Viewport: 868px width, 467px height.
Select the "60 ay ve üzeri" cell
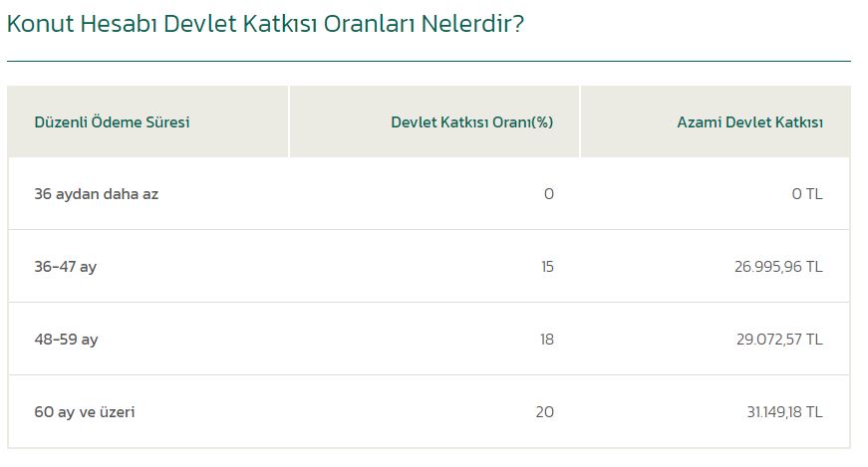click(x=85, y=412)
